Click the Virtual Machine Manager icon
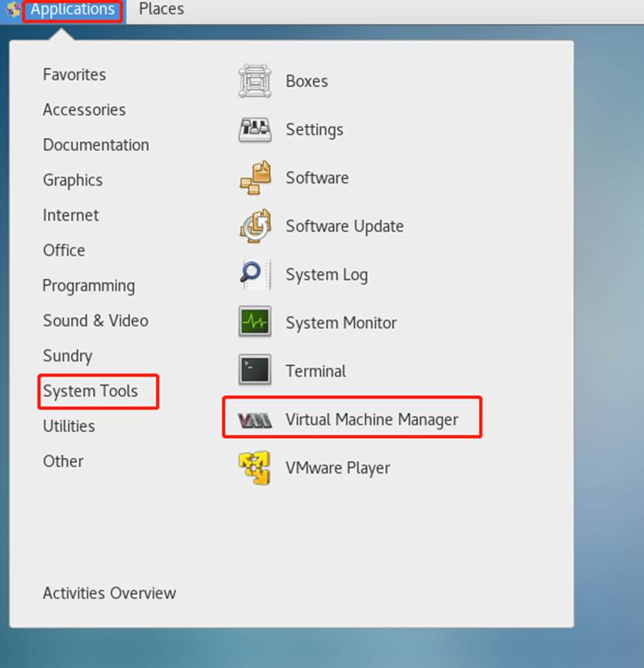The height and width of the screenshot is (668, 644). tap(255, 419)
